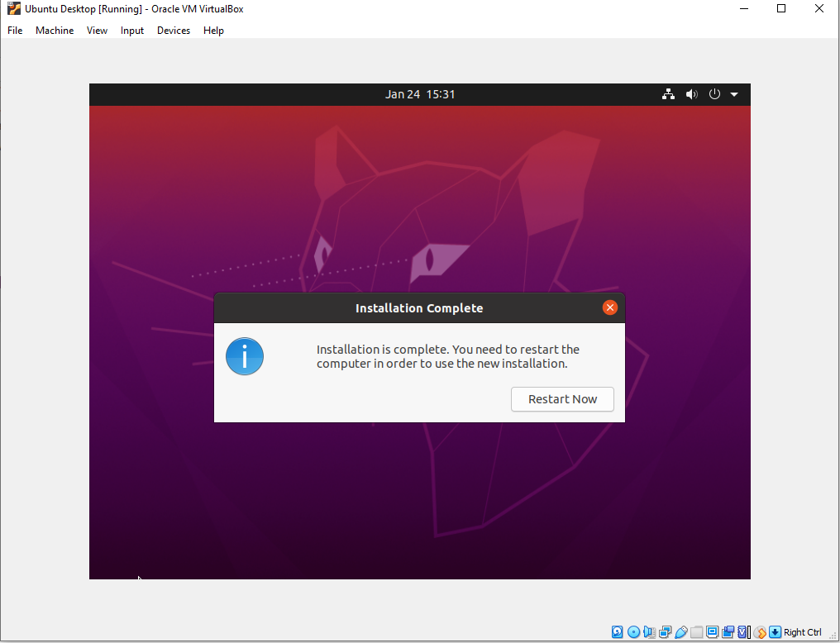Click the blue information icon in dialog

click(x=244, y=356)
